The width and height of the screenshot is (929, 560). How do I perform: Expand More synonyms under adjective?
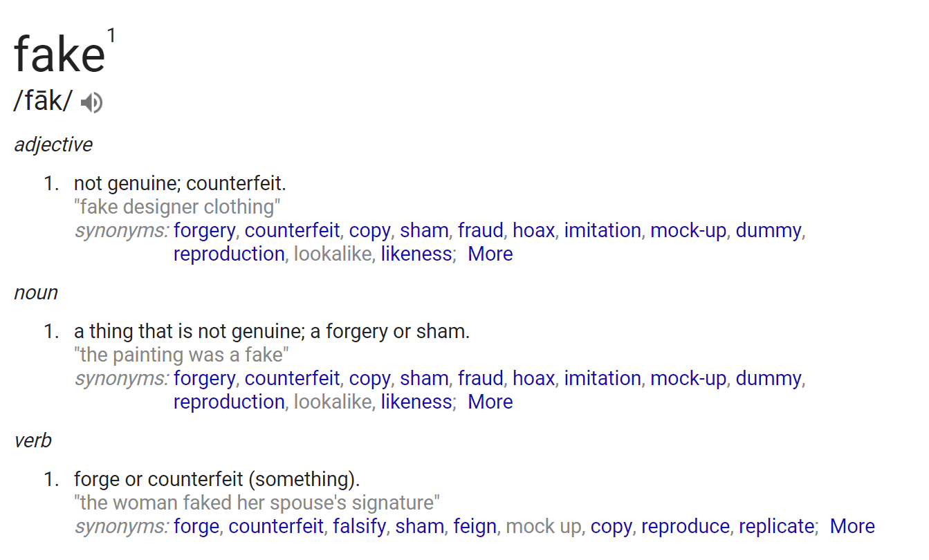490,254
